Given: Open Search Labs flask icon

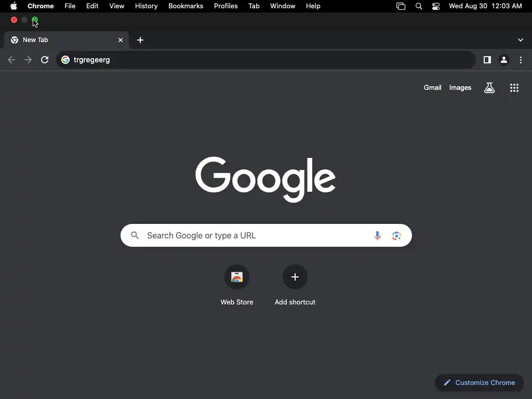Looking at the screenshot, I should coord(489,88).
